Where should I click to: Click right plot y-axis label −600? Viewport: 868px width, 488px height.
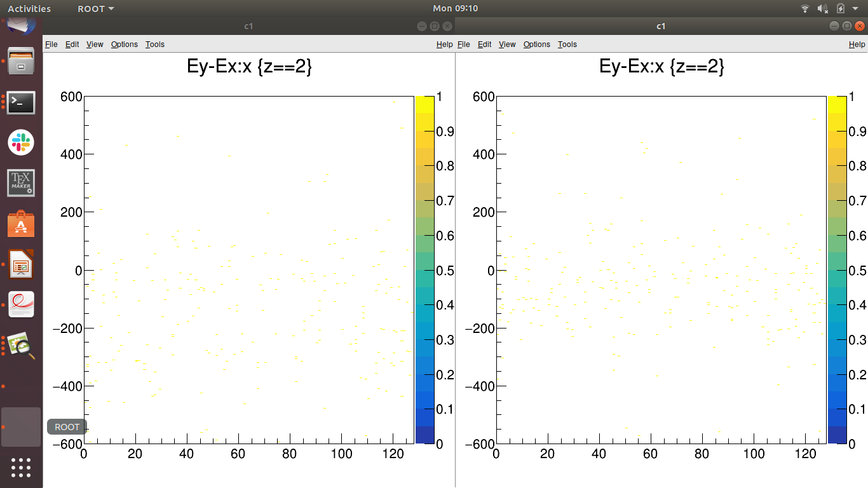tap(481, 444)
